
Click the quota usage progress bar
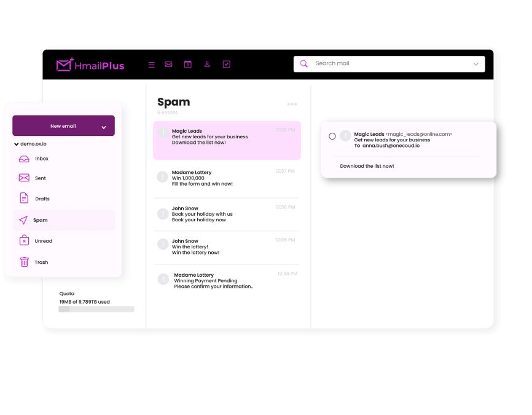pyautogui.click(x=96, y=309)
